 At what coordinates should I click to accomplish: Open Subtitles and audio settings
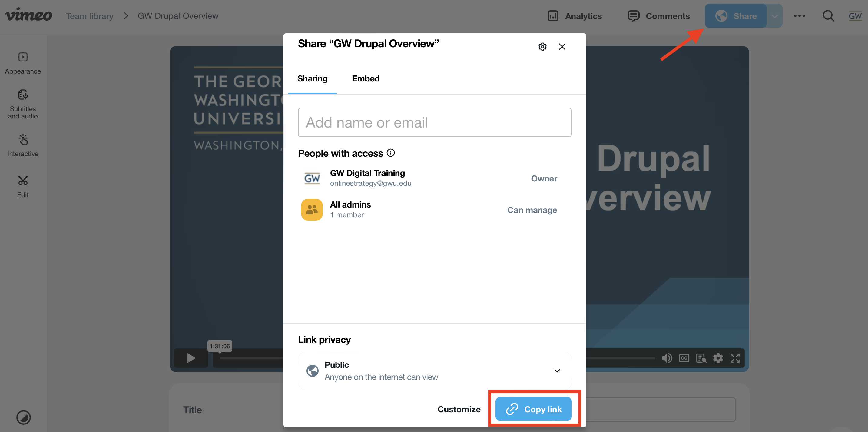[x=23, y=104]
